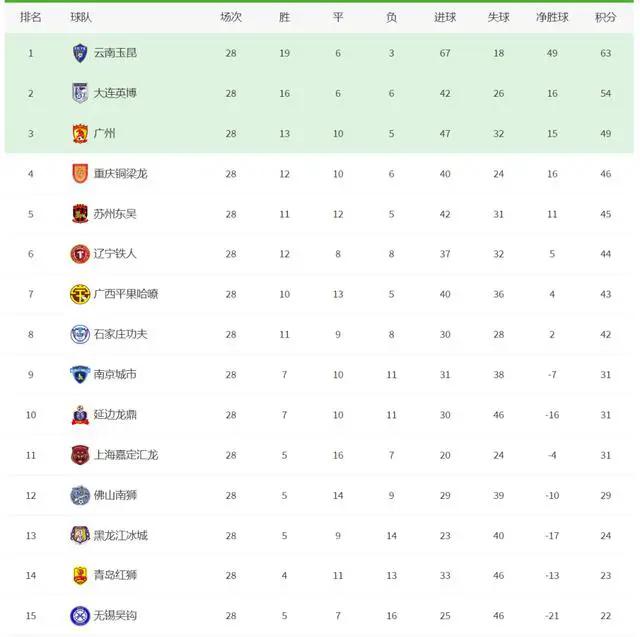Click the 净胜球 column header
Viewport: 640px width, 637px height.
pyautogui.click(x=552, y=17)
